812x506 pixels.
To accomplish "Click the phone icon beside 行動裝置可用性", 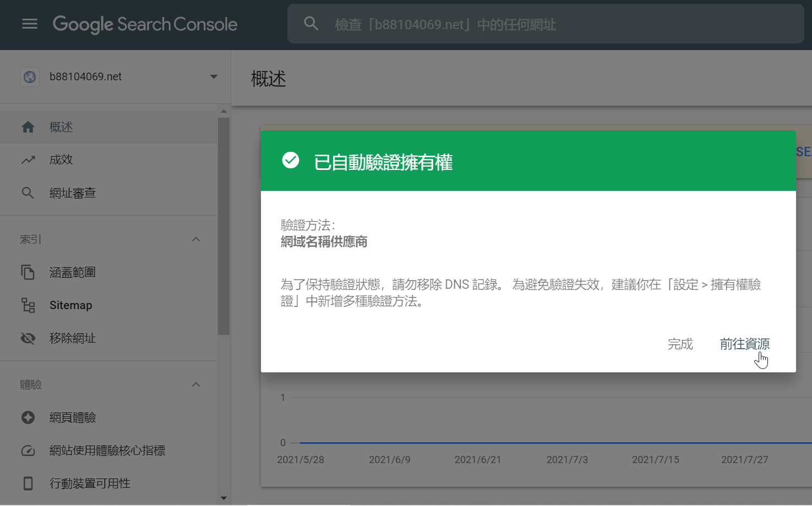I will pos(28,483).
